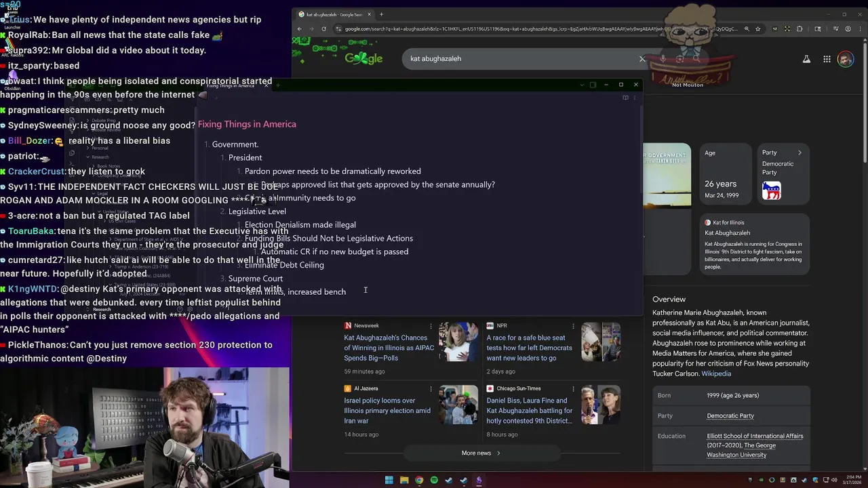Open Spotify from the taskbar

[x=434, y=481]
